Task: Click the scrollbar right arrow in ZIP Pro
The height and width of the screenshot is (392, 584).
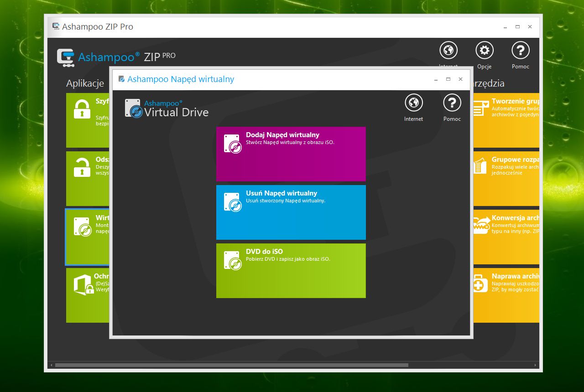Action: tap(537, 365)
